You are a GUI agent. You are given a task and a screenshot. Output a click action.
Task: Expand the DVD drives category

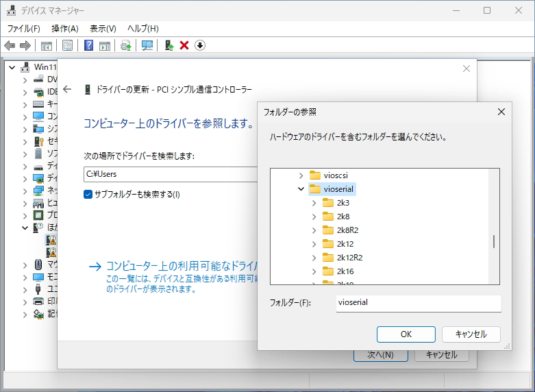tap(25, 80)
